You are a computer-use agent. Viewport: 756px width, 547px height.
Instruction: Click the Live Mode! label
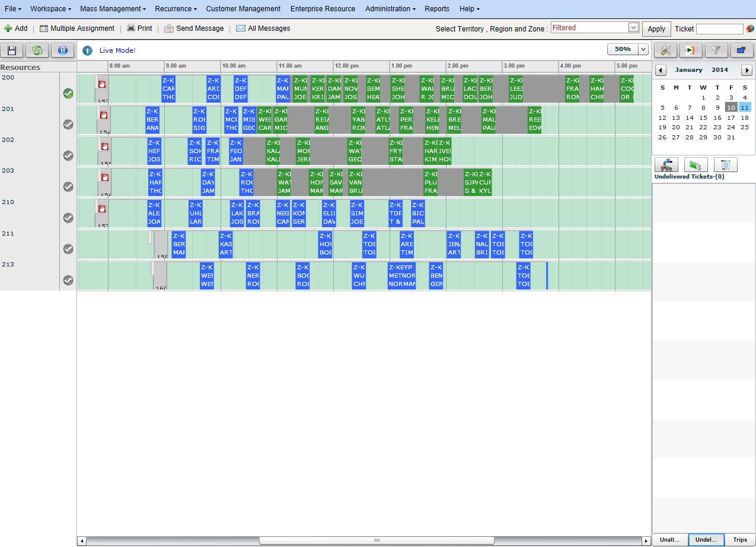point(117,50)
